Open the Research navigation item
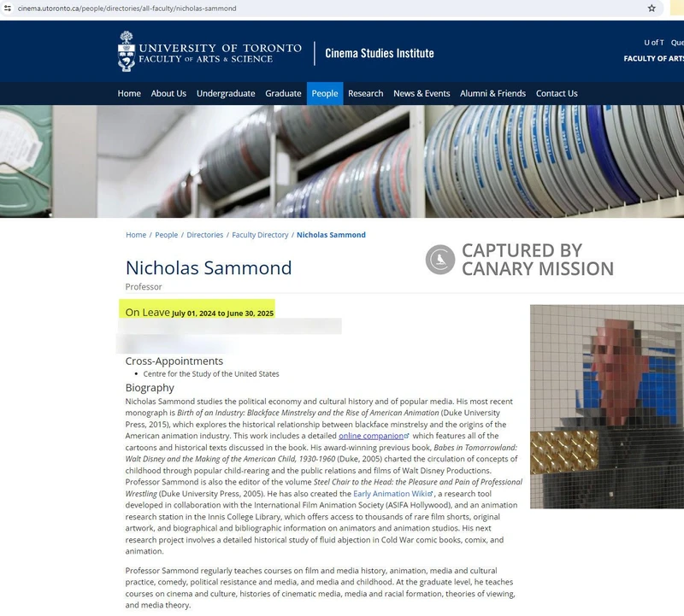 pyautogui.click(x=366, y=93)
